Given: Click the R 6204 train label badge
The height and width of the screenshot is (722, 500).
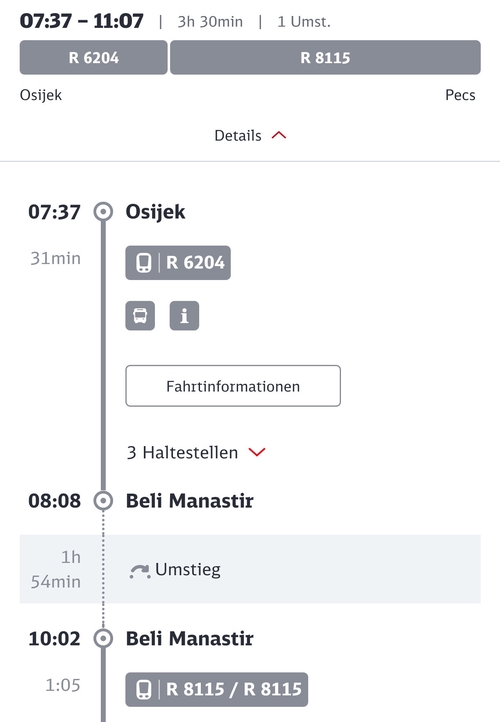Looking at the screenshot, I should (x=178, y=263).
